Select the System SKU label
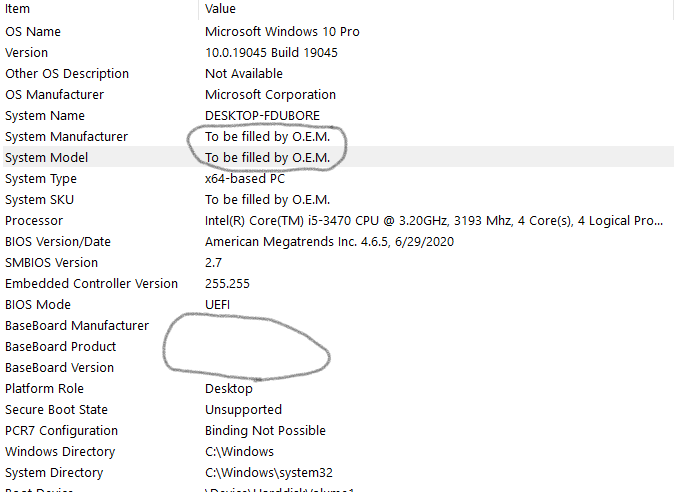689x492 pixels. tap(40, 200)
